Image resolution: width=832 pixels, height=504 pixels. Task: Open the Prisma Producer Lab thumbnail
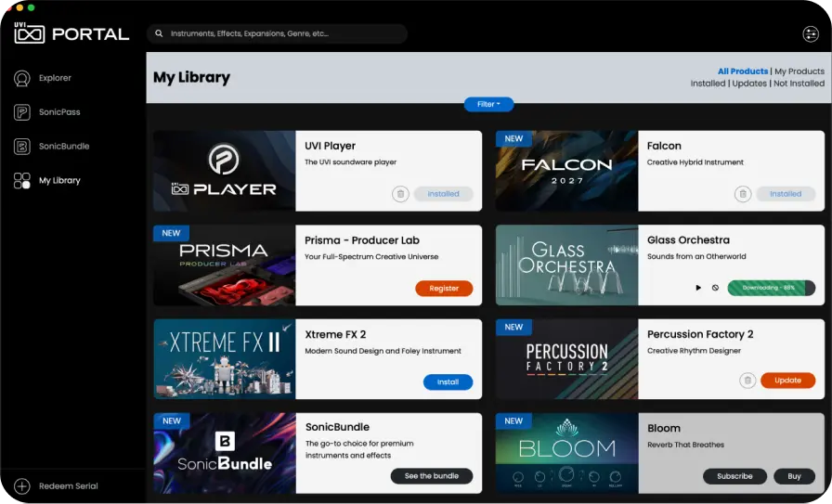coord(225,265)
